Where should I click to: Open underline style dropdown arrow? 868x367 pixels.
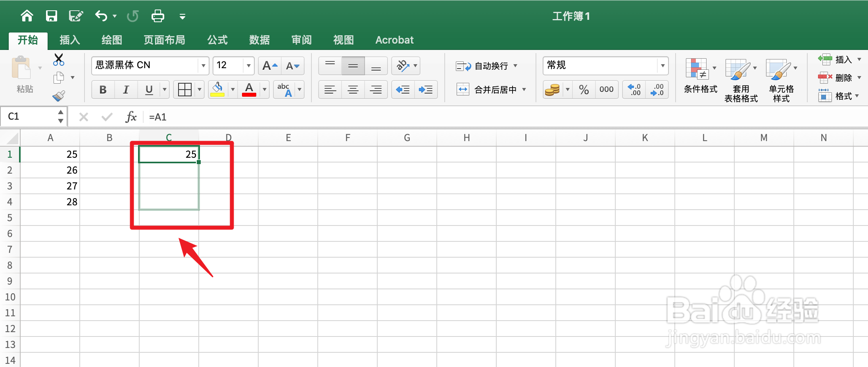click(x=165, y=90)
